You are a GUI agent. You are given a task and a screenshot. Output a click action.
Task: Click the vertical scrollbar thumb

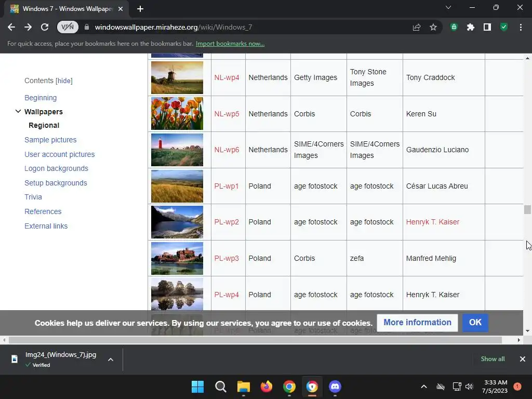pyautogui.click(x=527, y=210)
